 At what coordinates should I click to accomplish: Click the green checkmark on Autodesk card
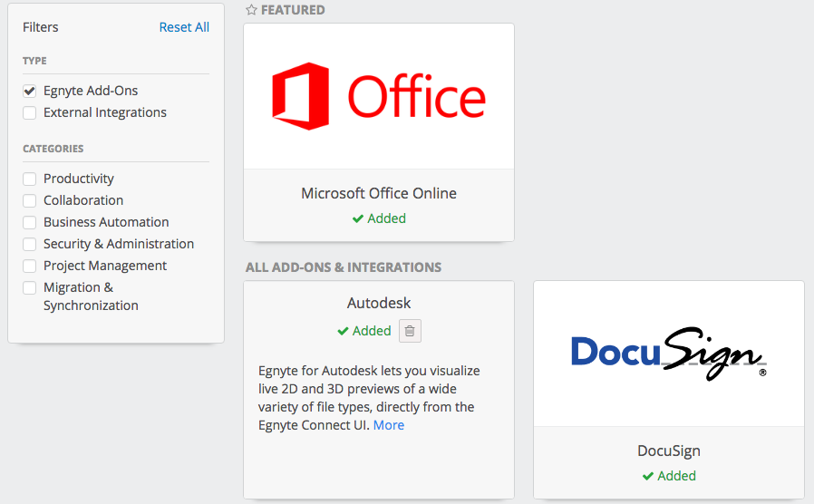click(344, 331)
